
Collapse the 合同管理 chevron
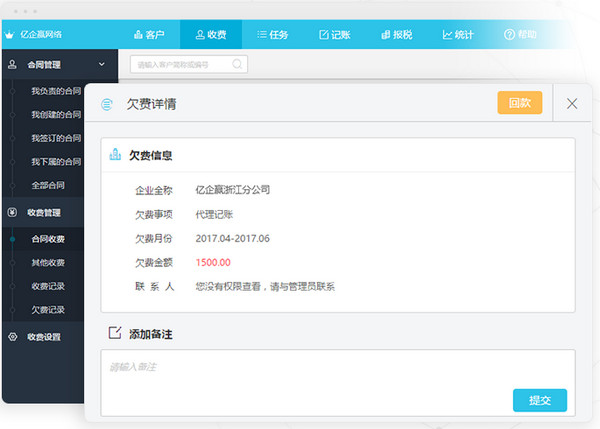tap(101, 65)
